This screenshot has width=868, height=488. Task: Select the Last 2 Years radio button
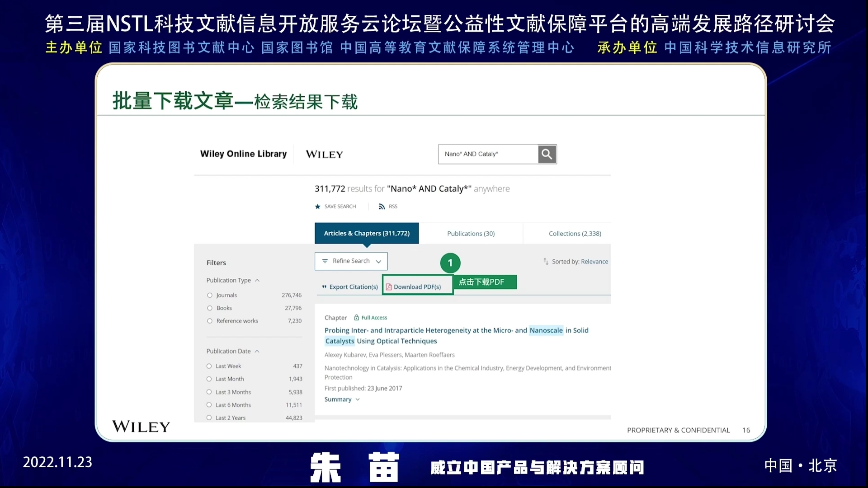[x=209, y=418]
